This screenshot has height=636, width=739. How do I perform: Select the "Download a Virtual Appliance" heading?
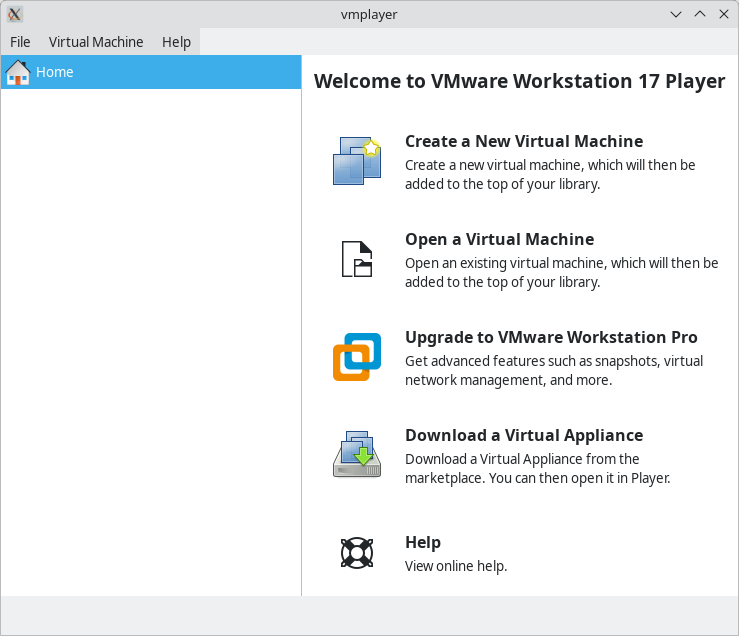pos(523,435)
